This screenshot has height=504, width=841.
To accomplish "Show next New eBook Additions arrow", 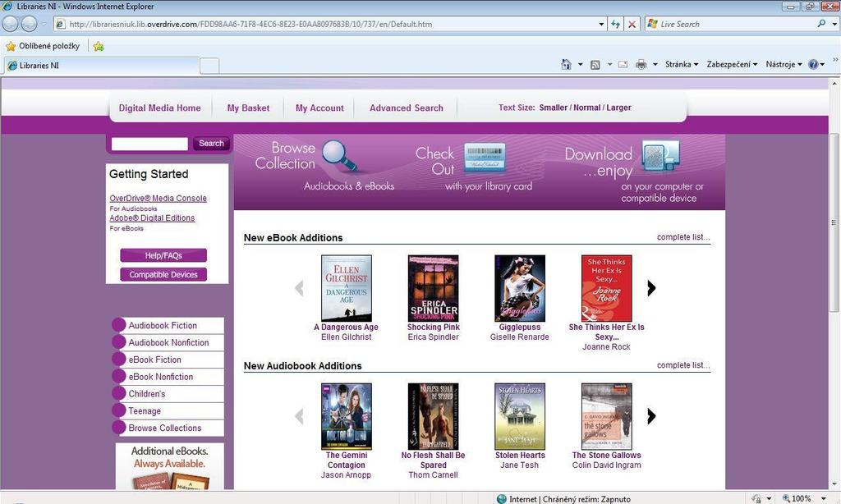I will coord(651,288).
